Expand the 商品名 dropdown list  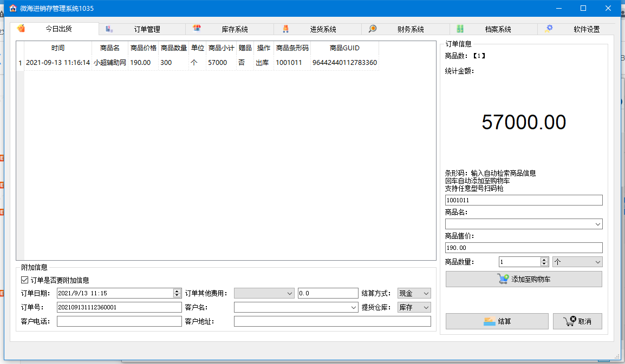pyautogui.click(x=597, y=223)
